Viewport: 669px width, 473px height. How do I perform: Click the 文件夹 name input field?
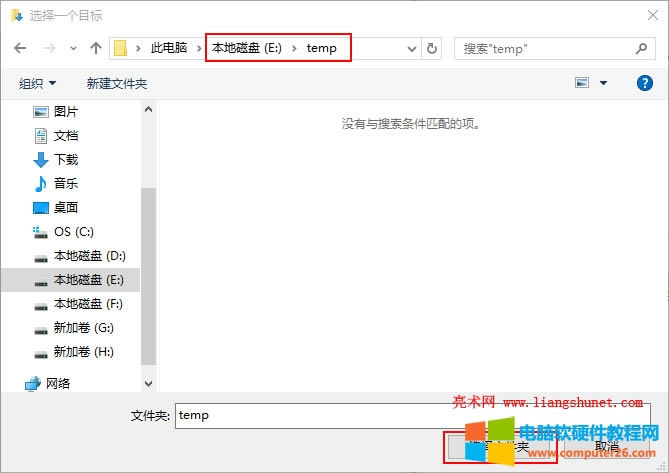pos(300,414)
